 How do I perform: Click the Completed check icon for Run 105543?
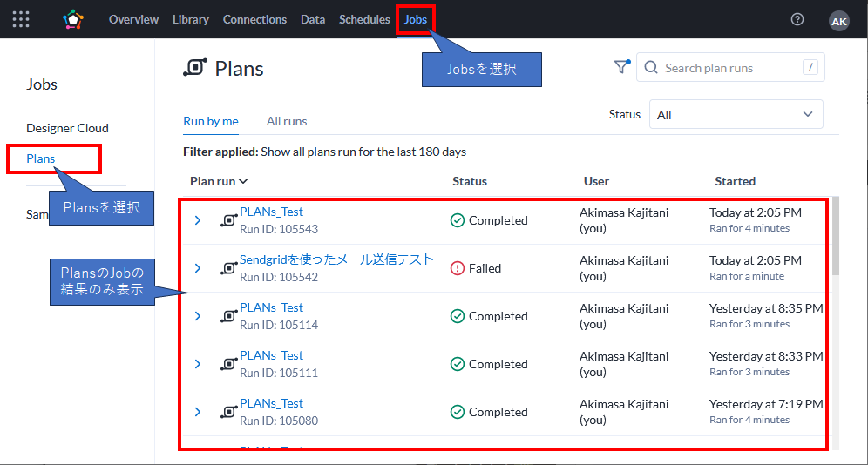pos(458,220)
